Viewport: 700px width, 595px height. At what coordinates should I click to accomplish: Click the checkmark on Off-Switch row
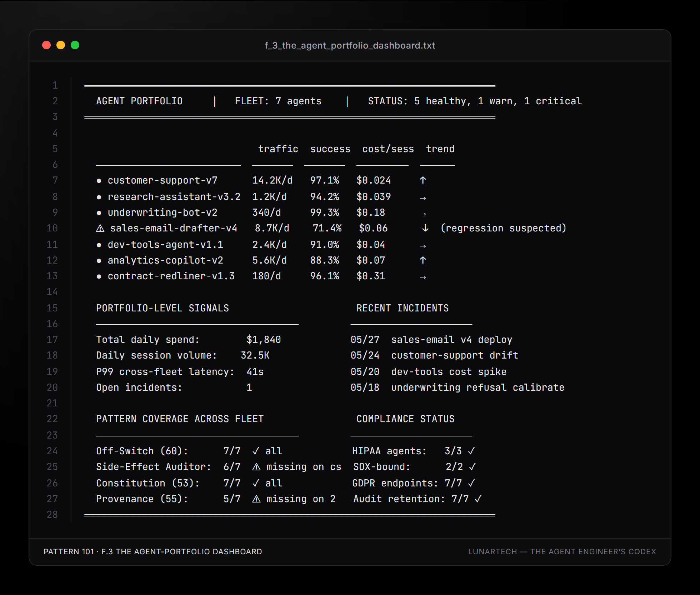(256, 451)
